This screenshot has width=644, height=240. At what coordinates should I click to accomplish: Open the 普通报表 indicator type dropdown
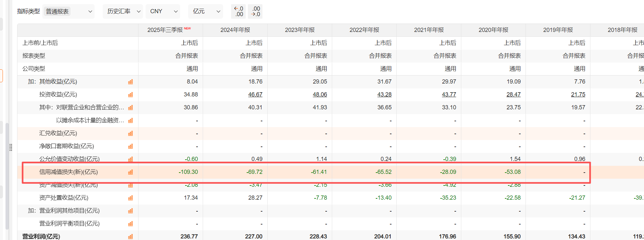tap(68, 12)
